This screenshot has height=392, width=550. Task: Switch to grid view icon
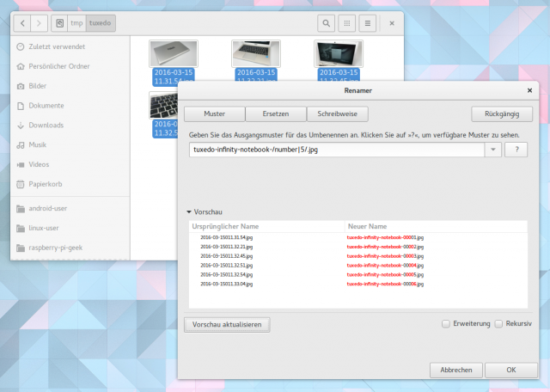point(348,23)
